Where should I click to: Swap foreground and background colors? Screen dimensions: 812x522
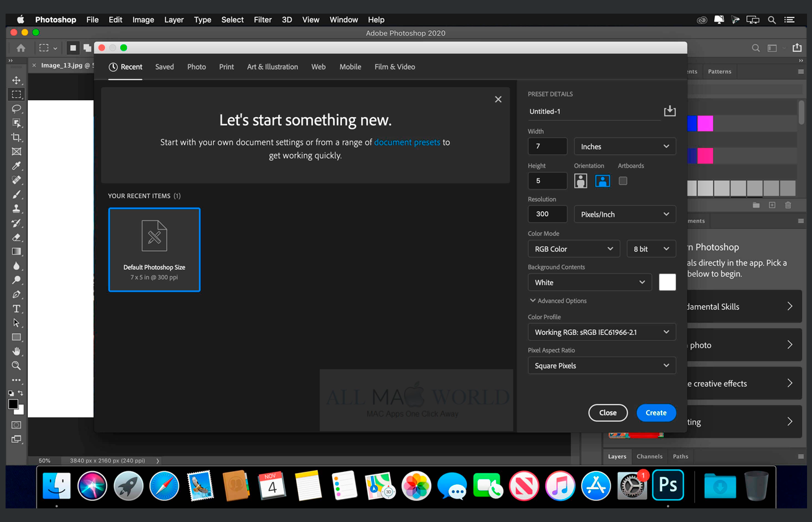coord(21,393)
